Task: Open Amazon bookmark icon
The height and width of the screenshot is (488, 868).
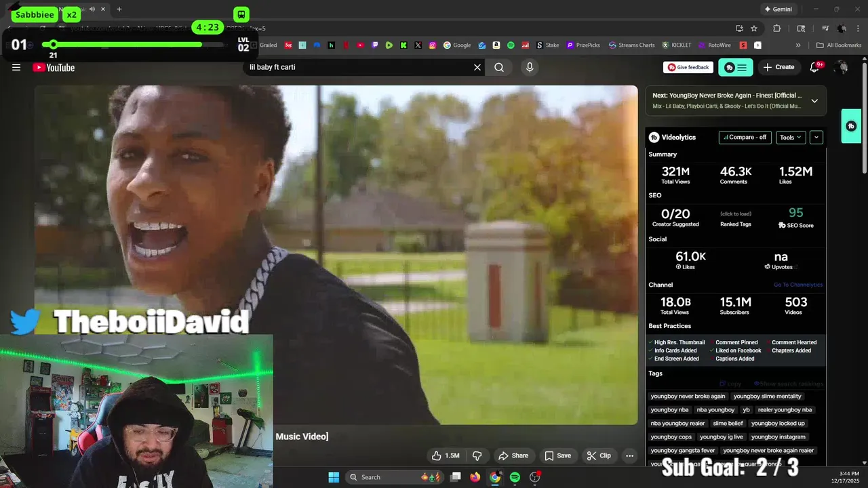Action: pos(496,45)
